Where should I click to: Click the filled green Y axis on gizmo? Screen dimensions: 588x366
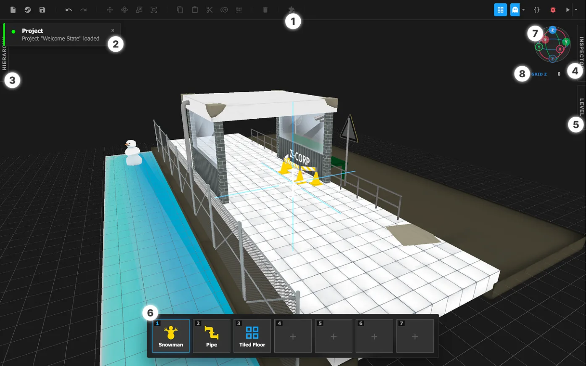[566, 42]
